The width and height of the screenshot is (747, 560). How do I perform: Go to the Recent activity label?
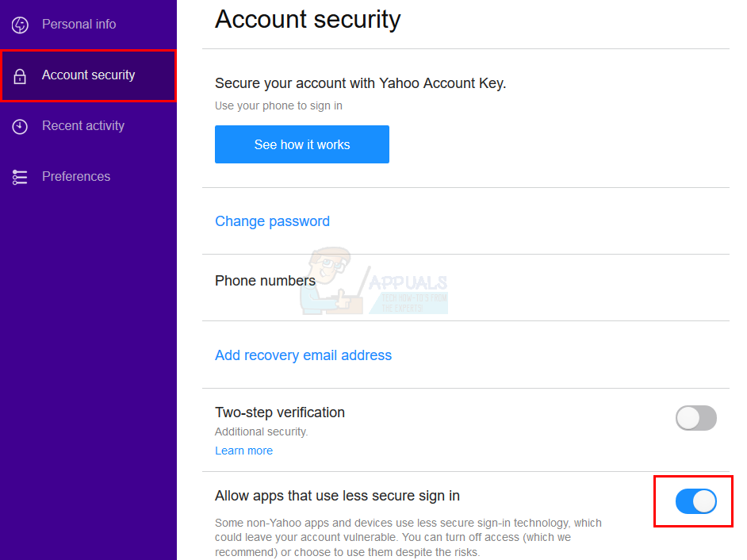[x=82, y=126]
